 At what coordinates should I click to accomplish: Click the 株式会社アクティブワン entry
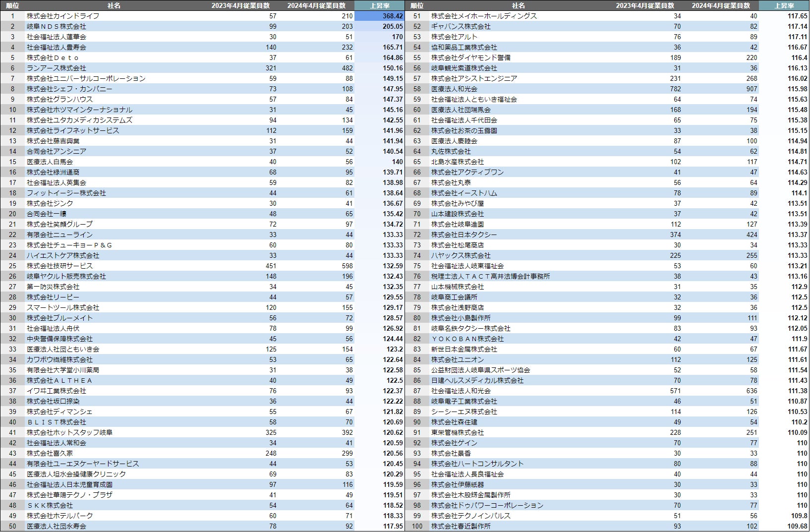coord(467,172)
